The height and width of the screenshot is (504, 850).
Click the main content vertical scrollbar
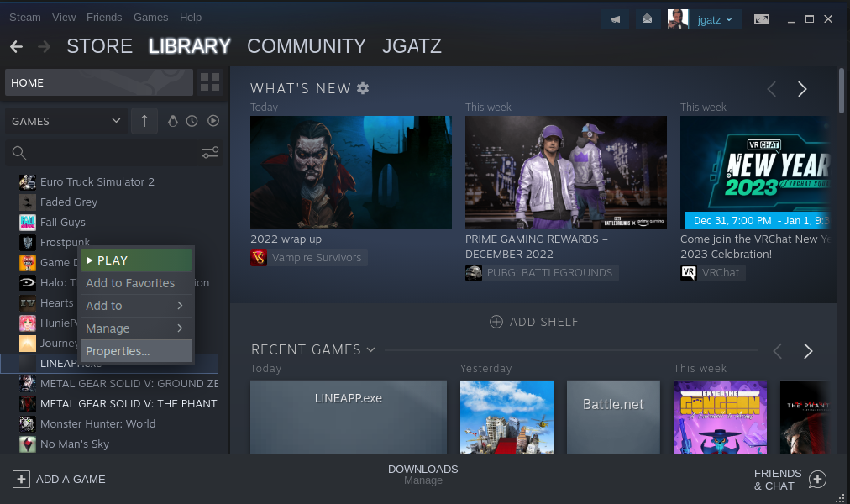point(842,89)
